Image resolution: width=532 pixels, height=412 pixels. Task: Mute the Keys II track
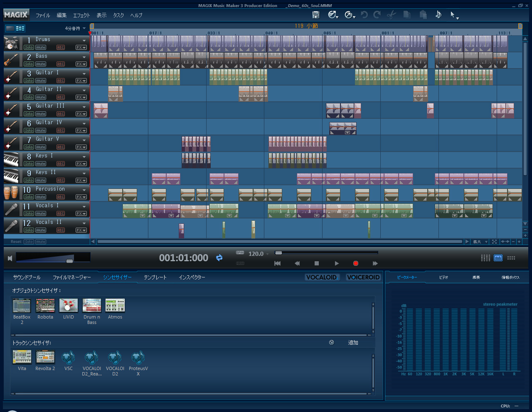coord(41,180)
